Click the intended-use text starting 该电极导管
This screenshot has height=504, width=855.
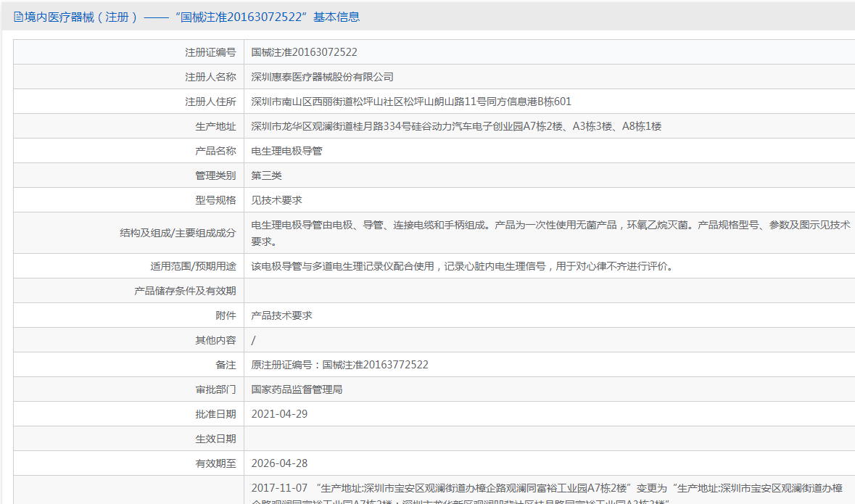coord(463,266)
